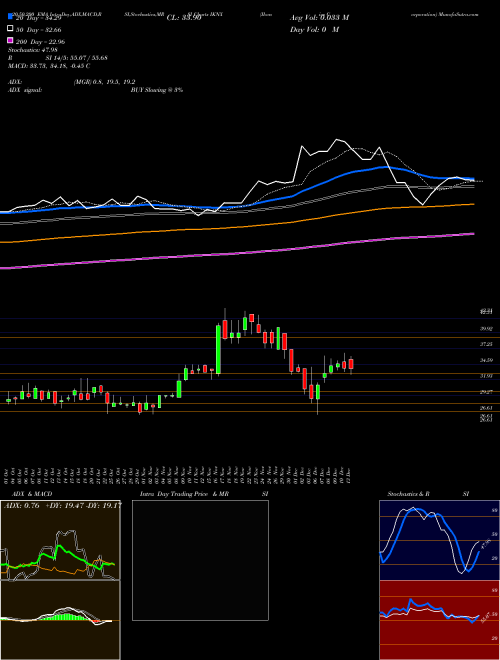Click the 34.59 price axis label
This screenshot has width=500, height=660.
(487, 360)
